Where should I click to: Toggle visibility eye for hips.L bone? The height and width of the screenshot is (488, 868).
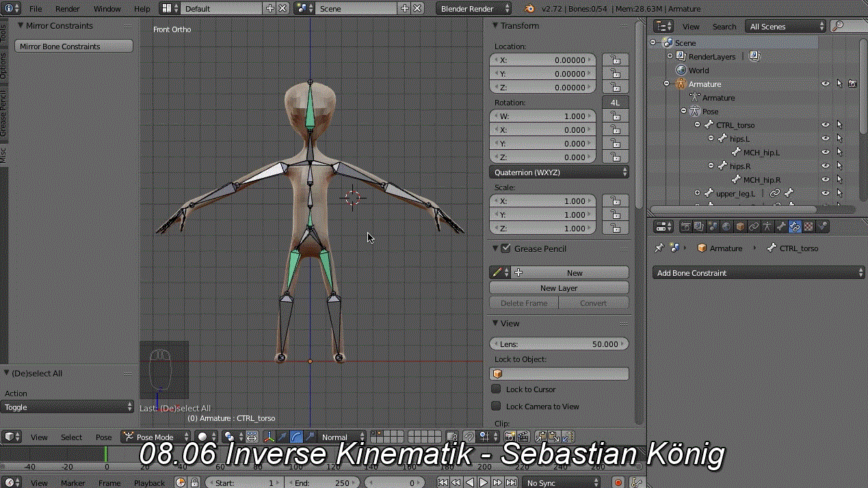tap(826, 139)
